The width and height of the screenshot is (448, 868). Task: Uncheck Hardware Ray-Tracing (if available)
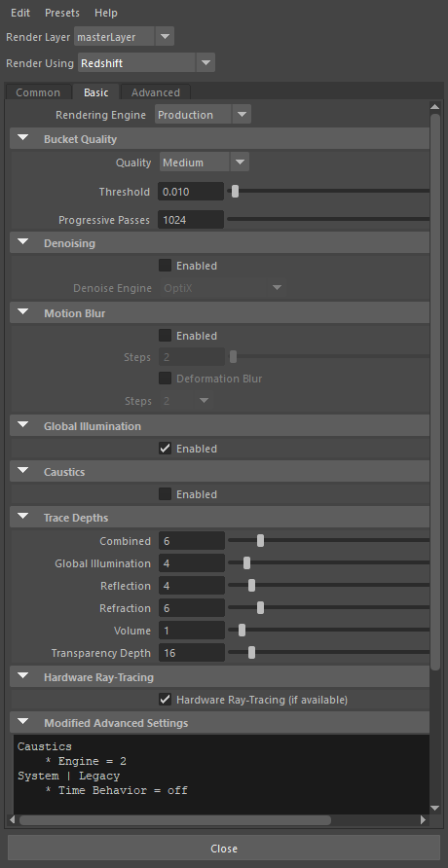tap(165, 700)
